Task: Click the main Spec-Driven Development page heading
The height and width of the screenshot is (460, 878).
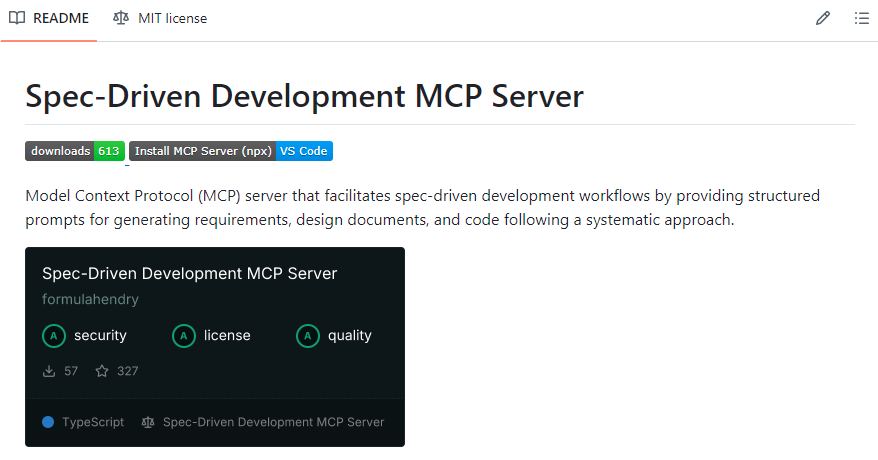Action: pos(304,96)
